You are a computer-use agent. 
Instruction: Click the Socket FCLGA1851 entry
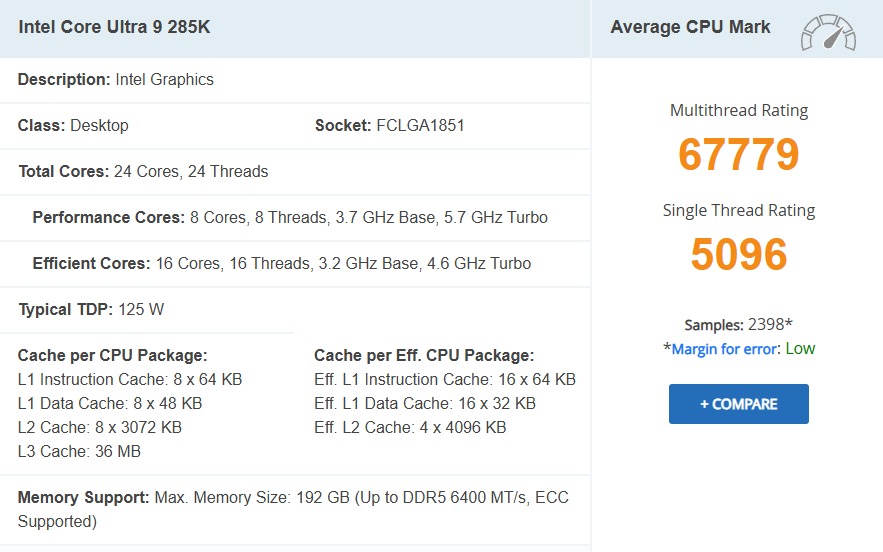(x=389, y=126)
